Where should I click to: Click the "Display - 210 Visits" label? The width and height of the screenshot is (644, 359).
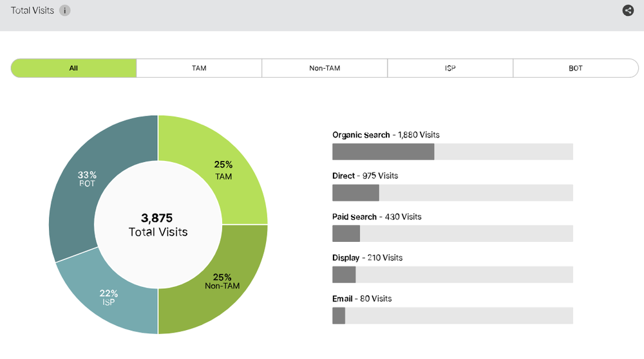point(367,257)
